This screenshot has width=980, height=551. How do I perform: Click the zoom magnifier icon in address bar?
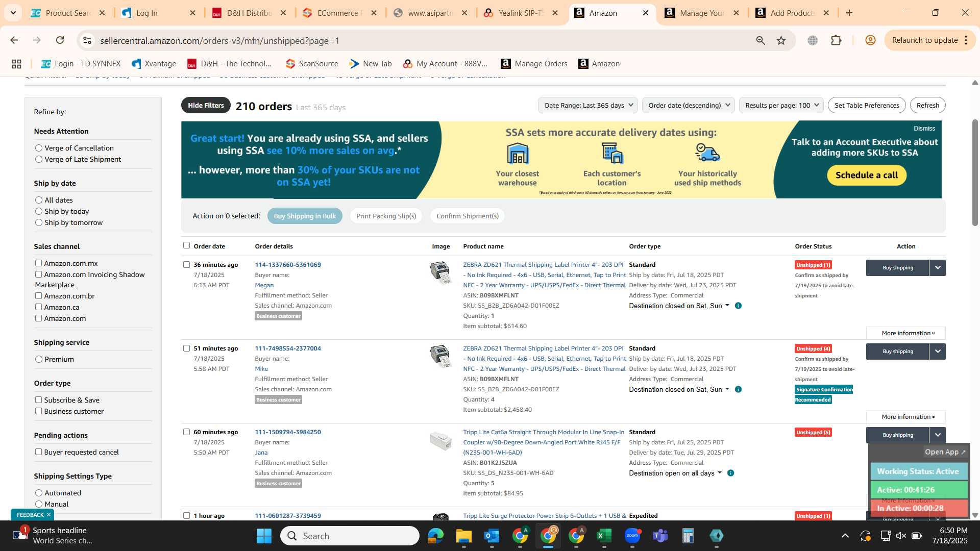(761, 40)
